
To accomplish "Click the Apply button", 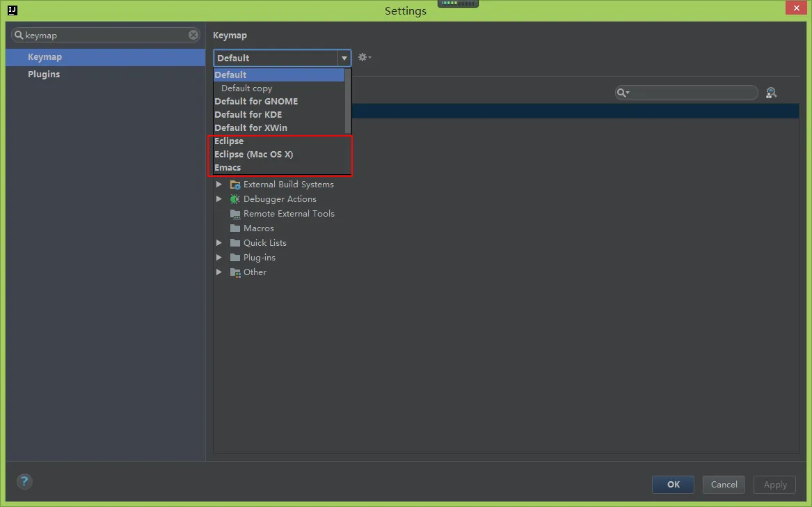I will pos(774,484).
